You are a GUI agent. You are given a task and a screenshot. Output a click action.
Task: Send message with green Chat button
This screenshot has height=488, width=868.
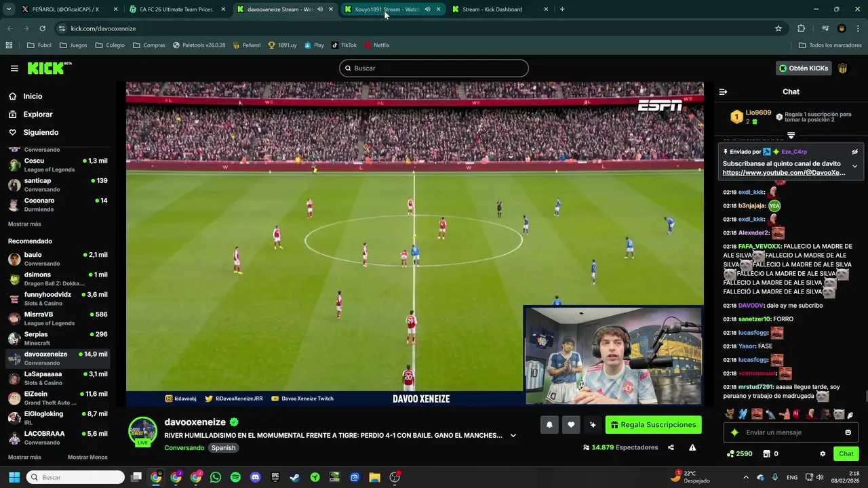coord(846,454)
